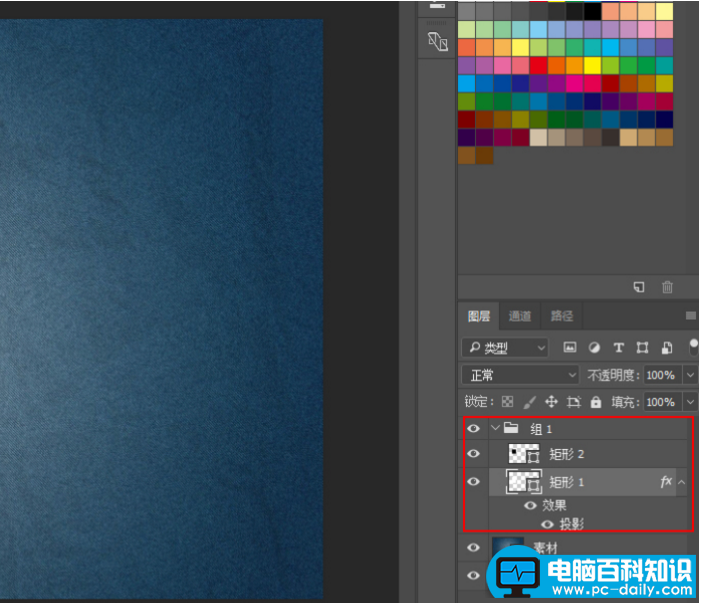Select the 矩形 1 layer thumbnail
Image resolution: width=701 pixels, height=603 pixels.
(524, 481)
